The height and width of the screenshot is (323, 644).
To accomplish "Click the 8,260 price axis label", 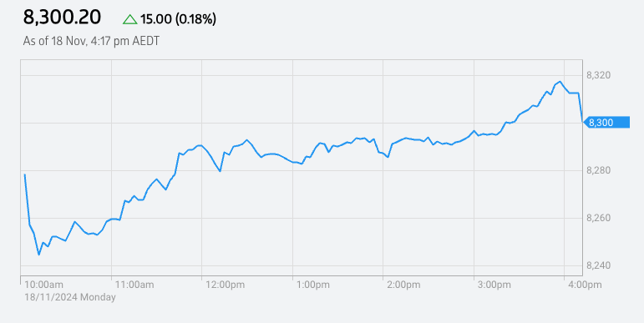I will point(598,218).
